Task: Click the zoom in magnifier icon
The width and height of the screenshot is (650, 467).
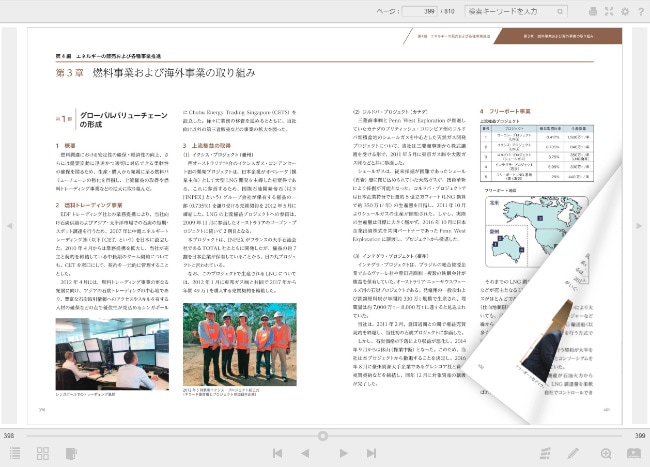Action: pyautogui.click(x=606, y=453)
